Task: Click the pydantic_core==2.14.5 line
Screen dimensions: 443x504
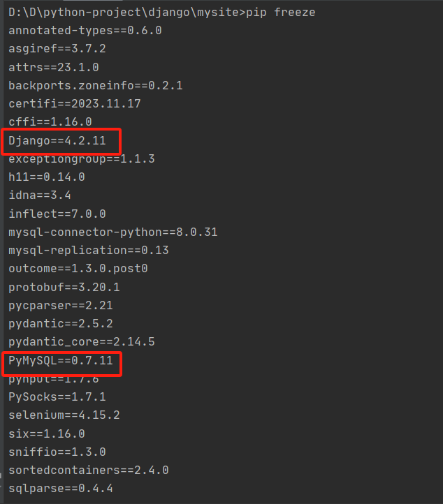Action: (x=82, y=341)
